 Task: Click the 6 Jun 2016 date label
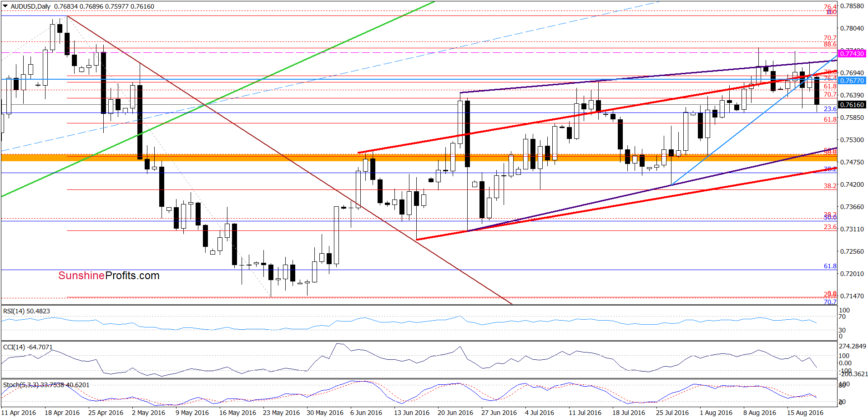click(366, 413)
